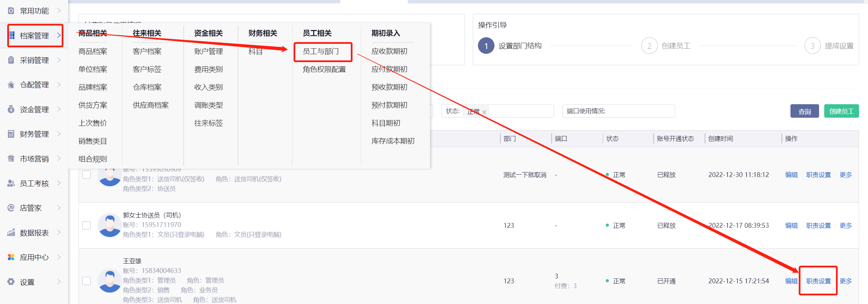Click the 资金管理 money bag icon
The image size is (868, 304).
(11, 109)
